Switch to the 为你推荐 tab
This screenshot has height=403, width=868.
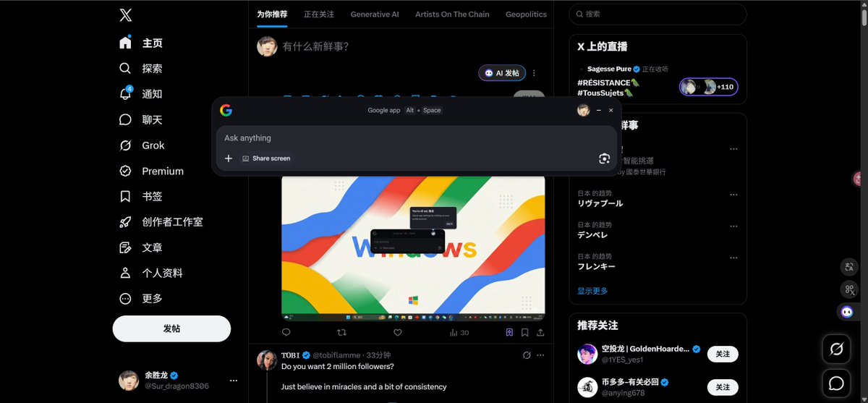272,14
